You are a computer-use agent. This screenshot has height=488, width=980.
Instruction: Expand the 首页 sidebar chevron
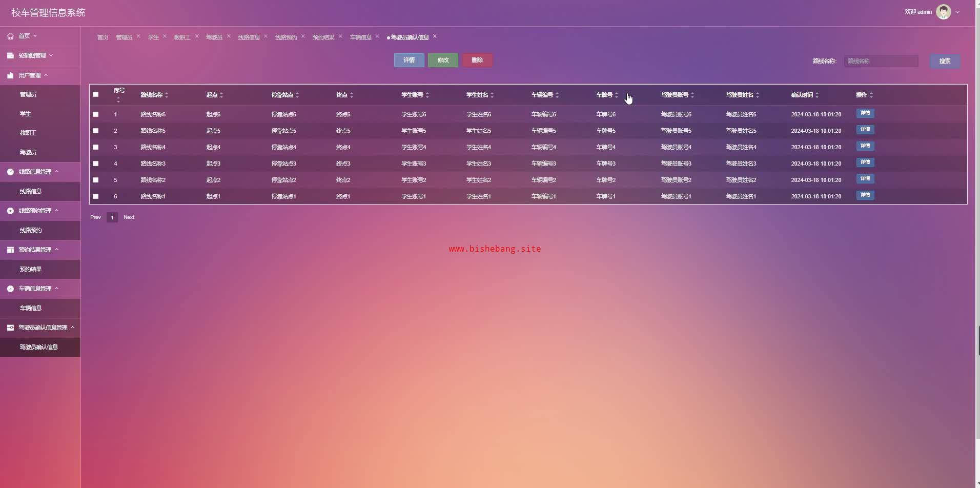tap(35, 36)
